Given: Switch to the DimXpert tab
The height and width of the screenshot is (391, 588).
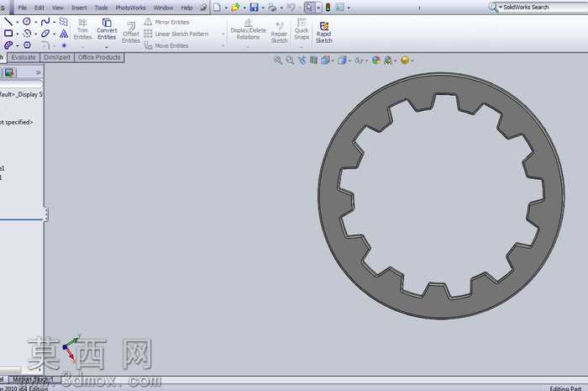Looking at the screenshot, I should (x=57, y=57).
